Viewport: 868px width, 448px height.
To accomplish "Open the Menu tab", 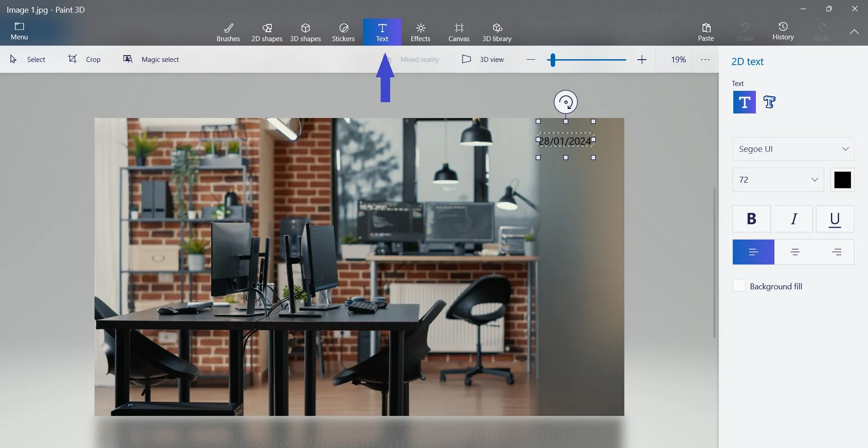I will point(19,31).
